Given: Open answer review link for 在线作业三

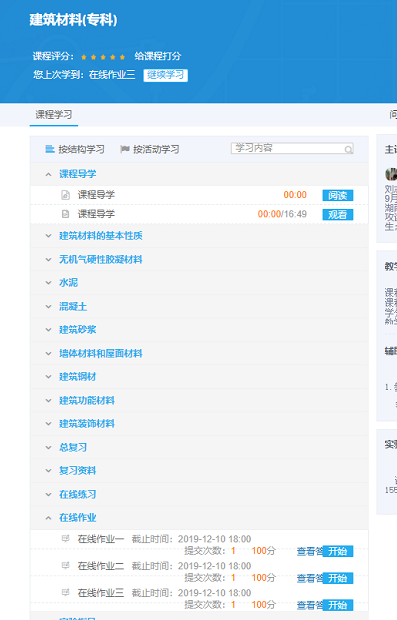Looking at the screenshot, I should (x=310, y=605).
